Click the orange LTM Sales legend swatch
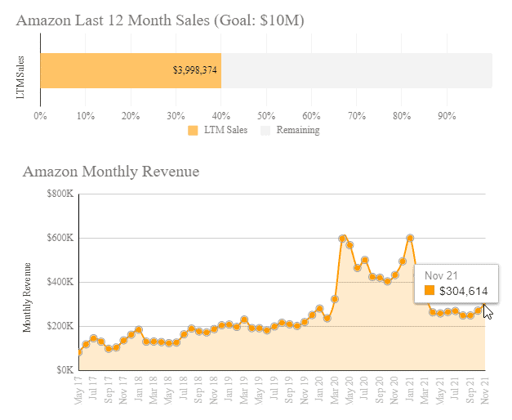Image resolution: width=512 pixels, height=420 pixels. tap(193, 130)
